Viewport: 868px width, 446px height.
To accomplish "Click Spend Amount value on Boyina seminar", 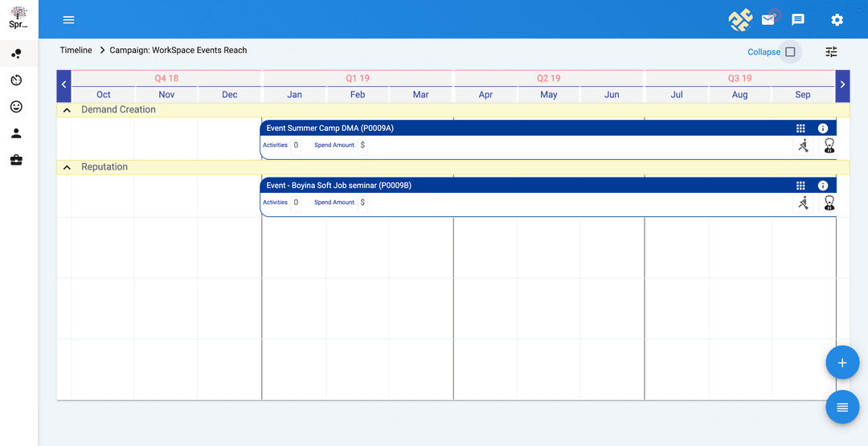I will [x=362, y=203].
